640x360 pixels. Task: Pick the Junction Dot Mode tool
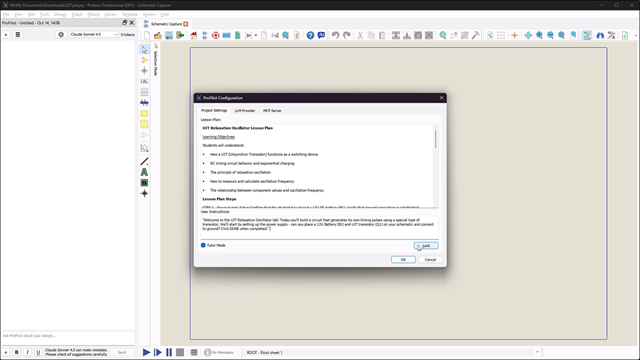(x=144, y=71)
